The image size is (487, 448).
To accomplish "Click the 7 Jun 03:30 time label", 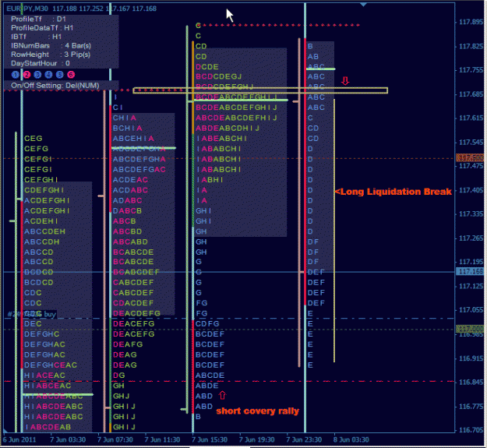I will [x=68, y=439].
